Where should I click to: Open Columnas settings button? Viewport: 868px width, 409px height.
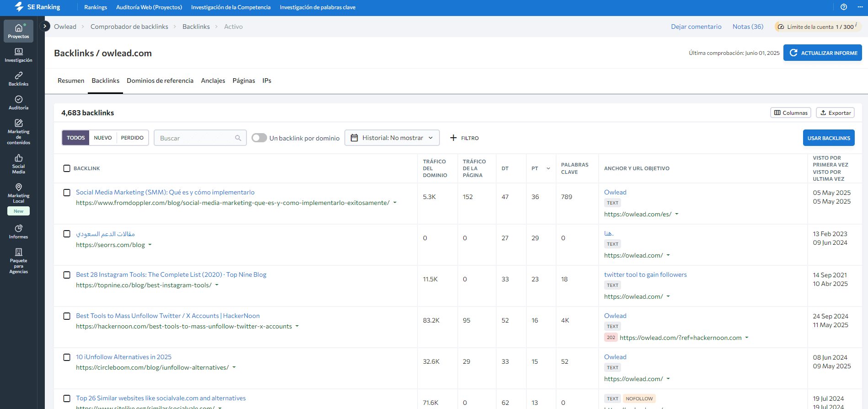point(791,113)
